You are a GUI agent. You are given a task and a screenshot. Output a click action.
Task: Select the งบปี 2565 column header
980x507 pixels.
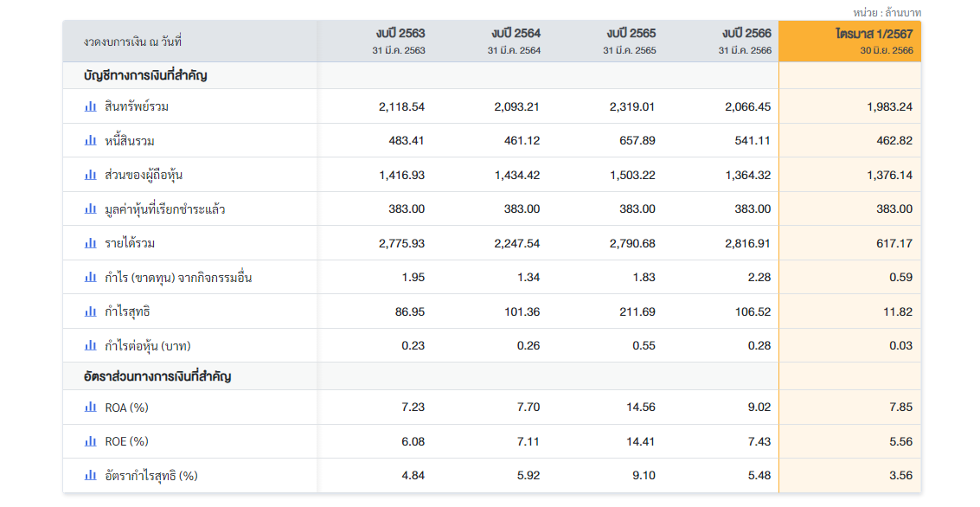click(x=631, y=41)
